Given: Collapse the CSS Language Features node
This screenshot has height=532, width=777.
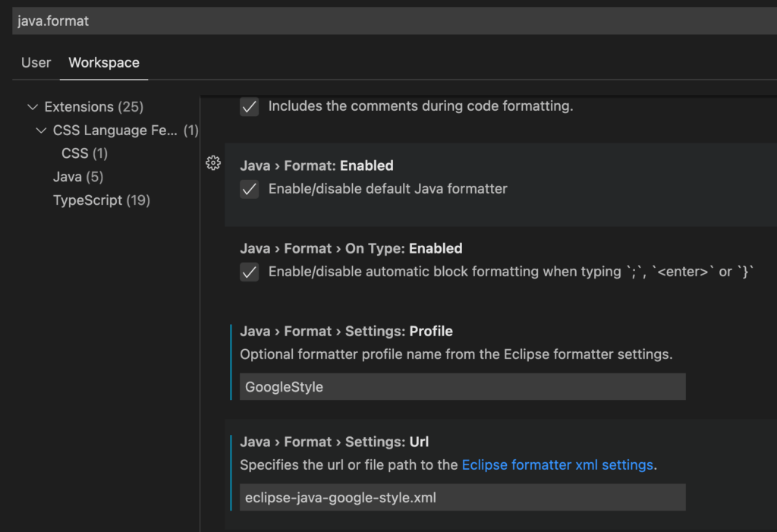Looking at the screenshot, I should 42,130.
